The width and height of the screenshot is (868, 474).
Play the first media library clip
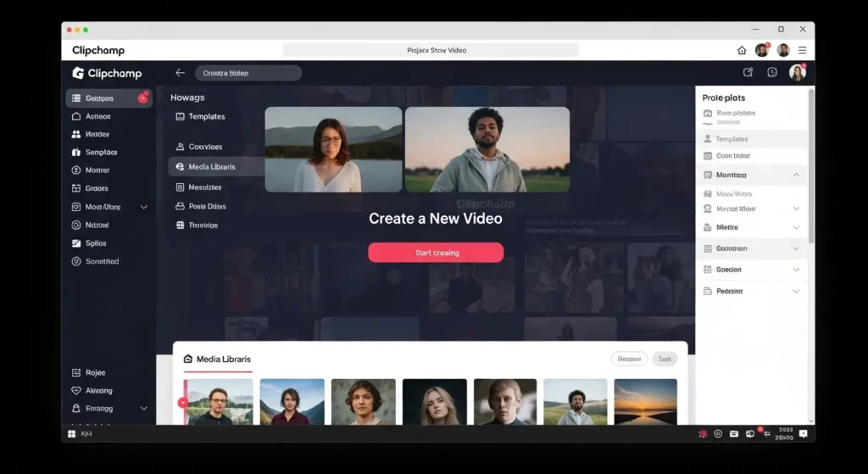click(x=183, y=403)
